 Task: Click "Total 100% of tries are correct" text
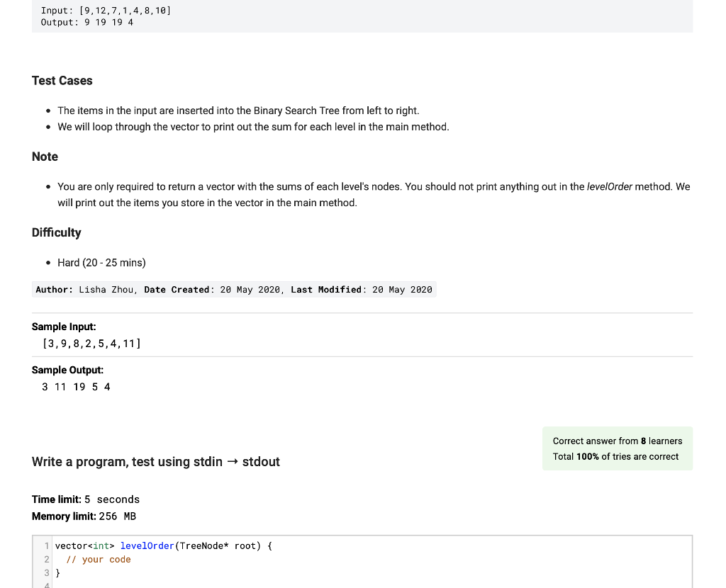615,456
